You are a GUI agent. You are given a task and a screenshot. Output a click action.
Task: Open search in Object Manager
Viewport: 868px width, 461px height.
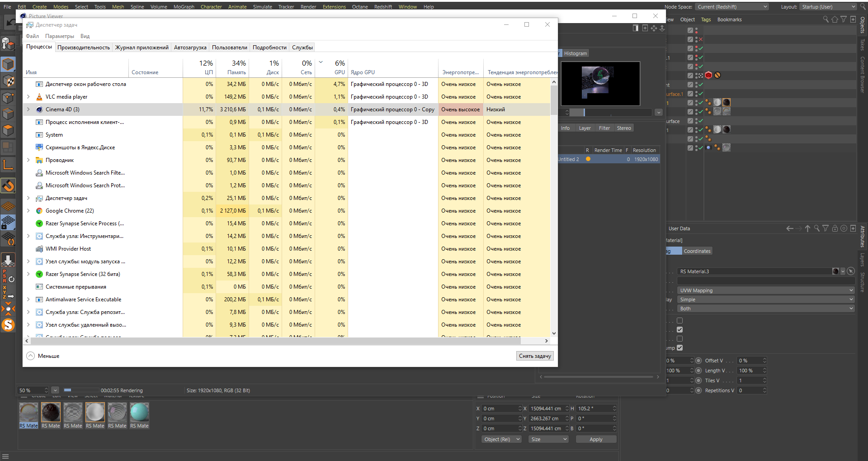(826, 19)
